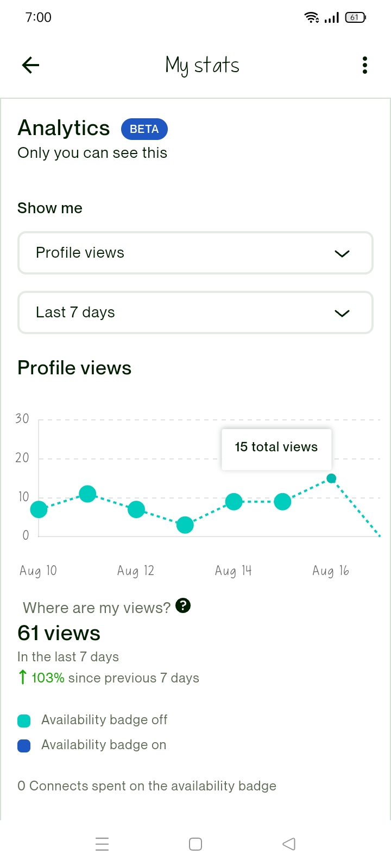Tap the Availability badge off teal swatch
This screenshot has width=391, height=868.
point(24,720)
